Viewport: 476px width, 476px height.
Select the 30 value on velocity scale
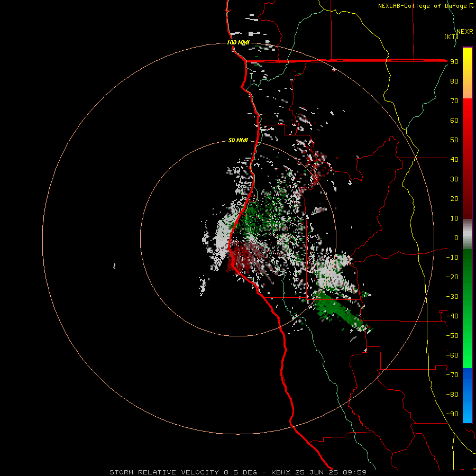[x=454, y=179]
